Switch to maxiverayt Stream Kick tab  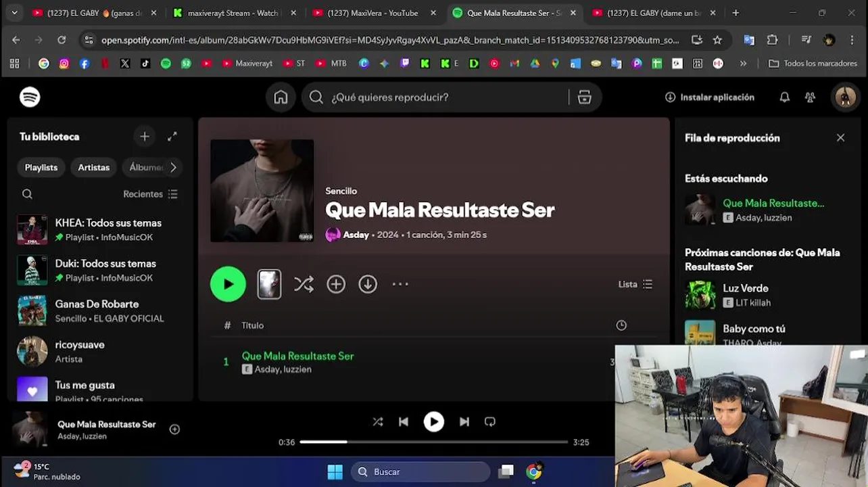point(231,13)
